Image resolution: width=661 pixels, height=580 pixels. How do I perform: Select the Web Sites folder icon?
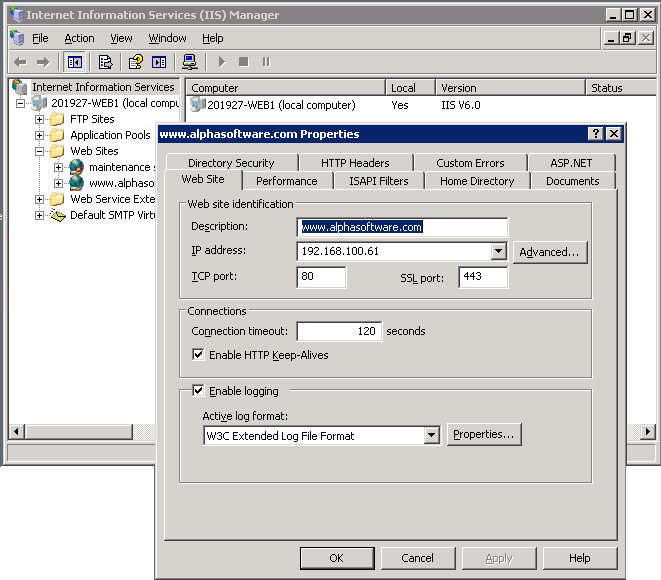(57, 151)
